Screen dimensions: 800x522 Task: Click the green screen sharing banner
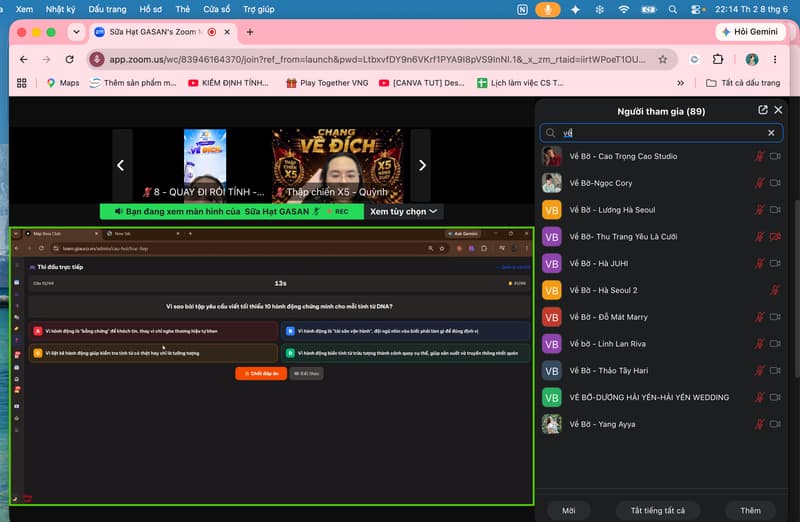(x=232, y=211)
